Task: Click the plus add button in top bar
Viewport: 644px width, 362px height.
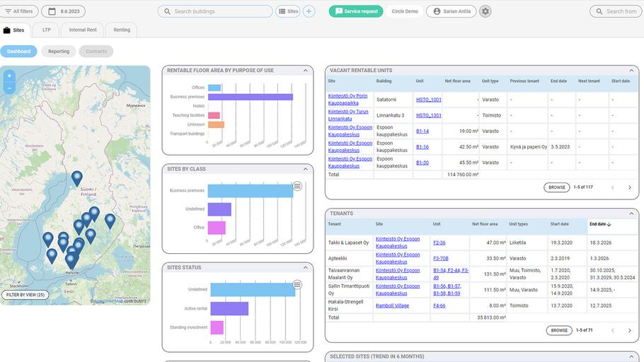Action: click(x=309, y=11)
